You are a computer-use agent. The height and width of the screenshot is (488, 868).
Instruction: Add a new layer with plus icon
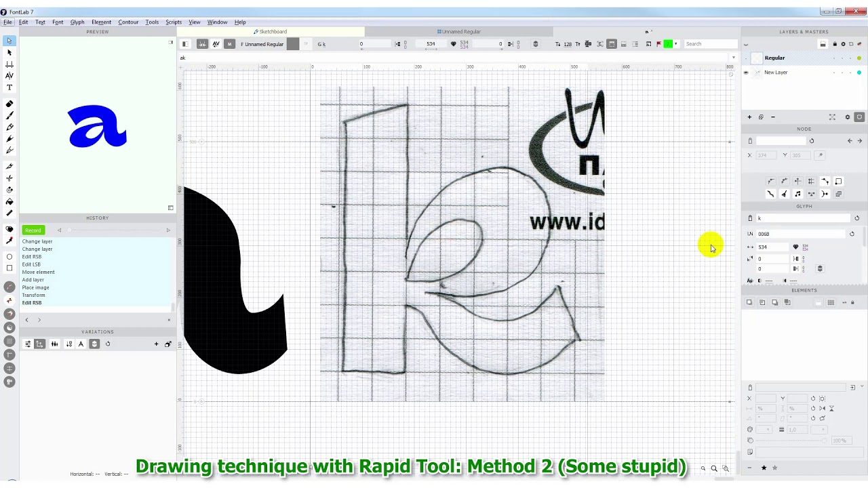(749, 117)
